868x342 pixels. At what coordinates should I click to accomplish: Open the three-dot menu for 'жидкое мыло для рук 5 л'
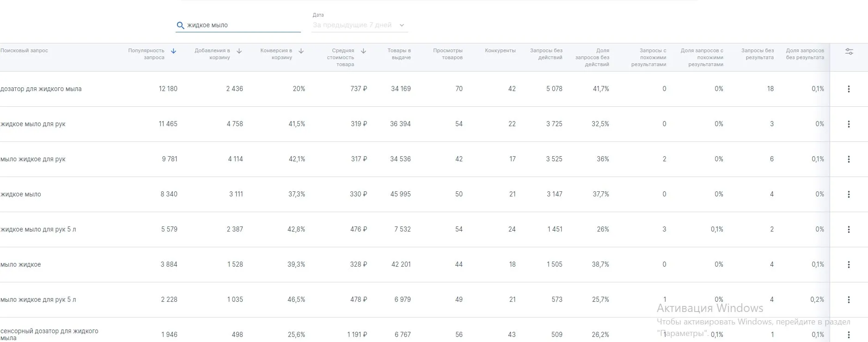849,229
